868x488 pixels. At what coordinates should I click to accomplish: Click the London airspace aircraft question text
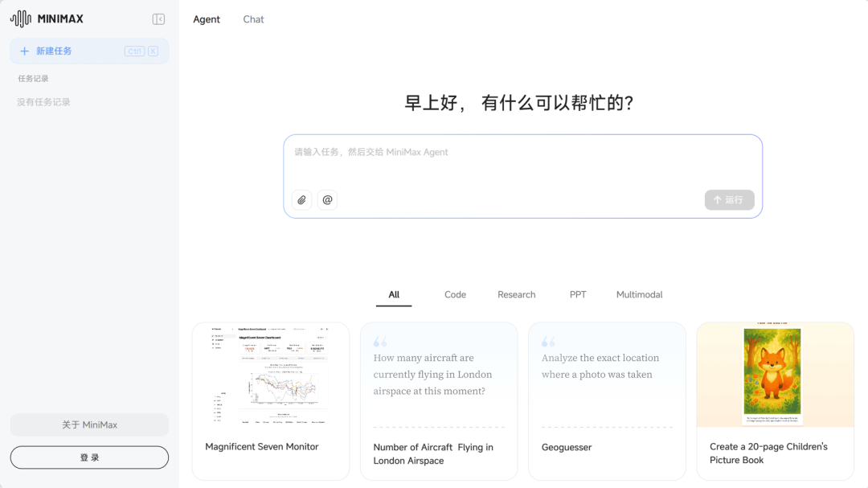click(433, 375)
